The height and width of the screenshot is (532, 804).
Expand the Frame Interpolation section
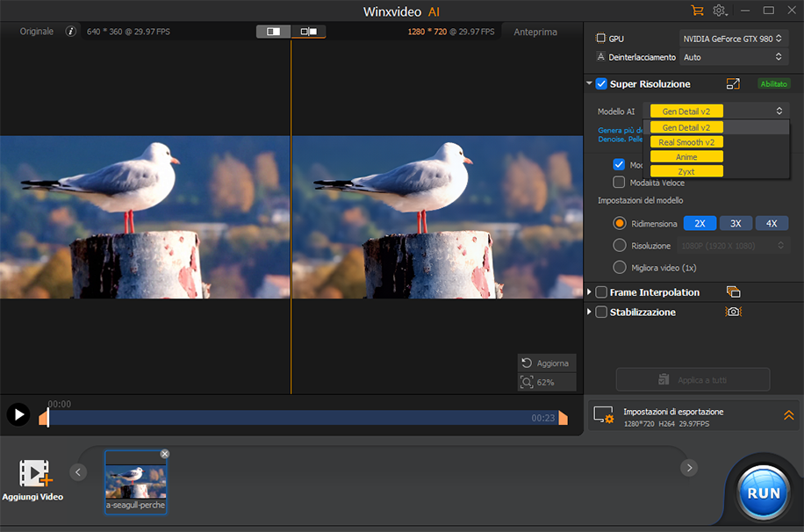tap(589, 292)
